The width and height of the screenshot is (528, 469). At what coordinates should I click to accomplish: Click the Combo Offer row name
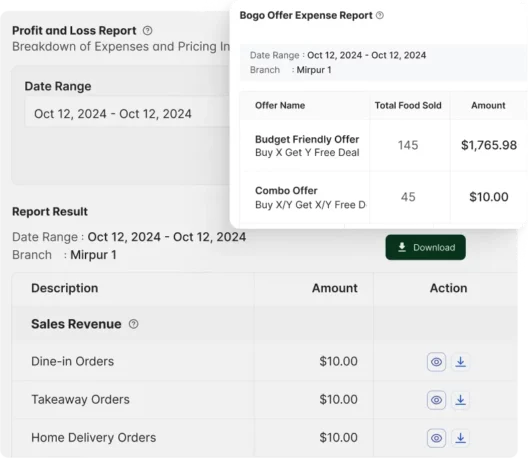point(286,191)
